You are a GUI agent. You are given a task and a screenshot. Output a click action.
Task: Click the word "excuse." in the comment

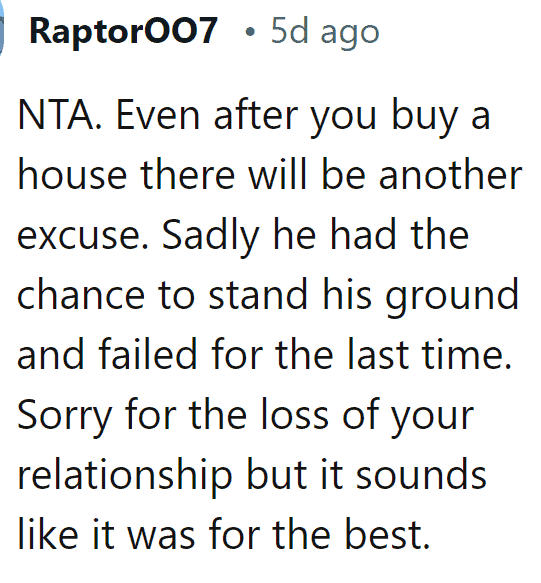click(83, 237)
